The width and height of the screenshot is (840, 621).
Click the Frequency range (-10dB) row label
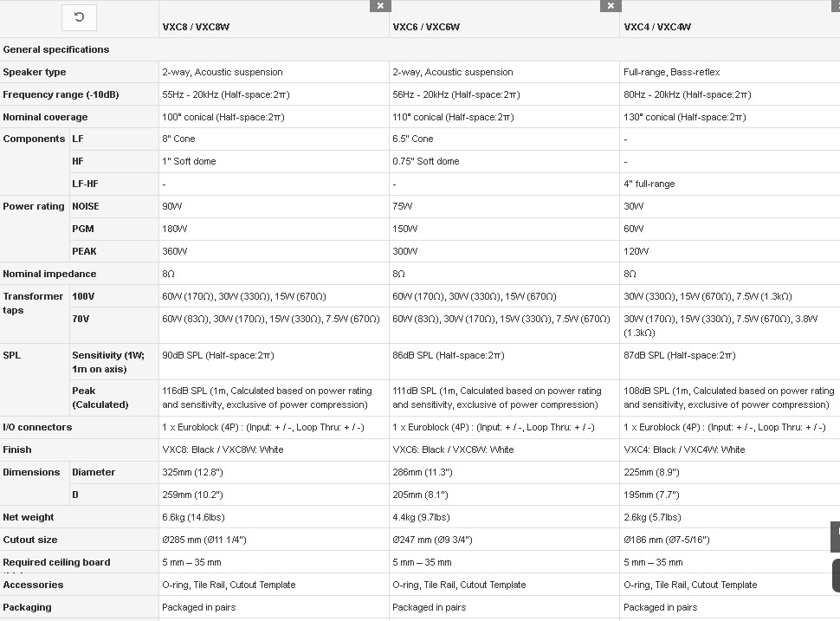(x=61, y=94)
